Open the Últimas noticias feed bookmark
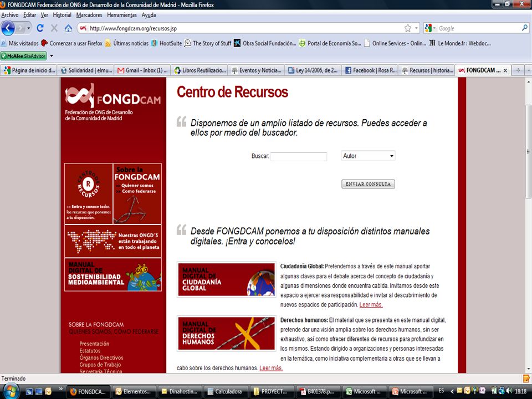This screenshot has height=399, width=532. [126, 43]
